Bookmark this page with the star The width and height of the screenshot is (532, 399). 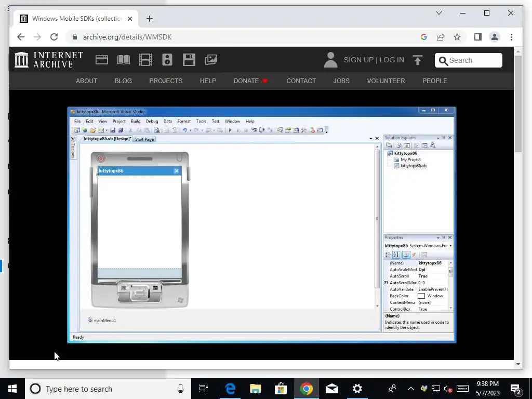point(457,37)
